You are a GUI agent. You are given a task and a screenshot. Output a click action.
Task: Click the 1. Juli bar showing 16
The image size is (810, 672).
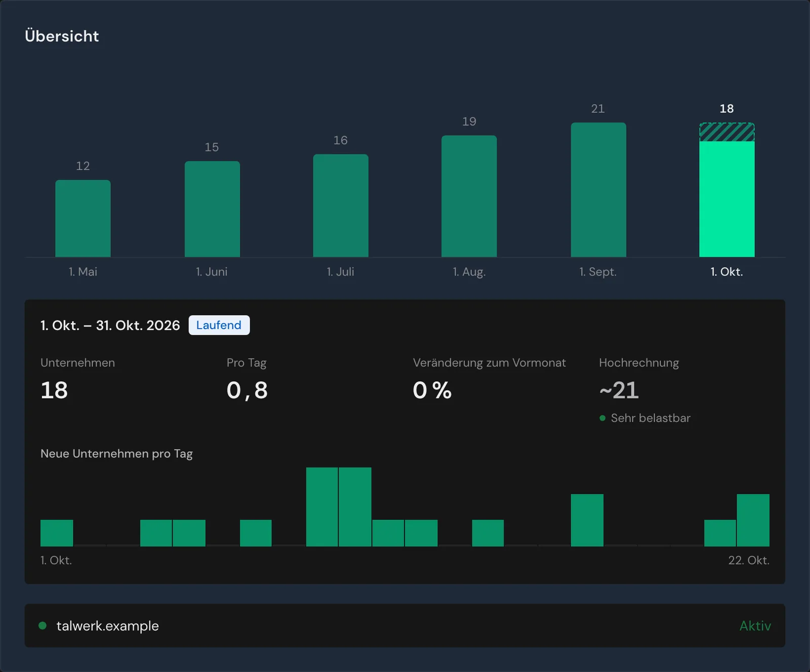pyautogui.click(x=341, y=206)
